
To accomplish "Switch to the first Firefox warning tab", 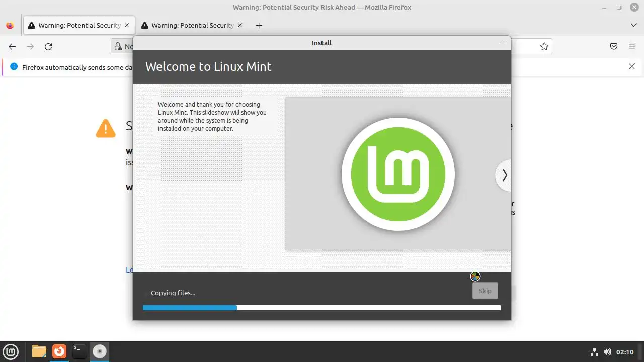I will pos(78,25).
